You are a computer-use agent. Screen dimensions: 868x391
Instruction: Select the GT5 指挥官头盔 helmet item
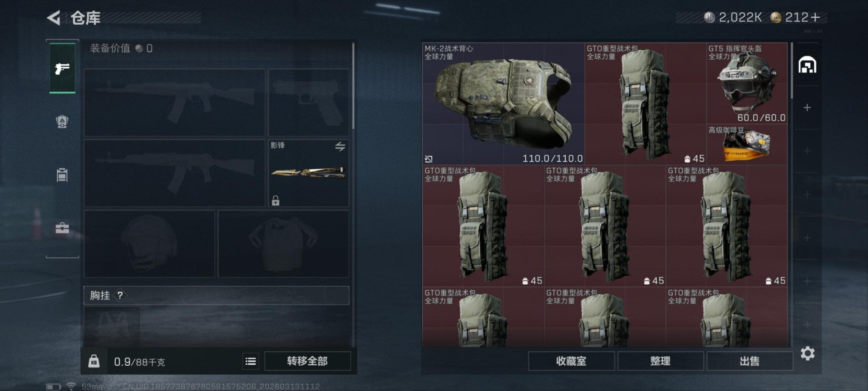[x=747, y=83]
